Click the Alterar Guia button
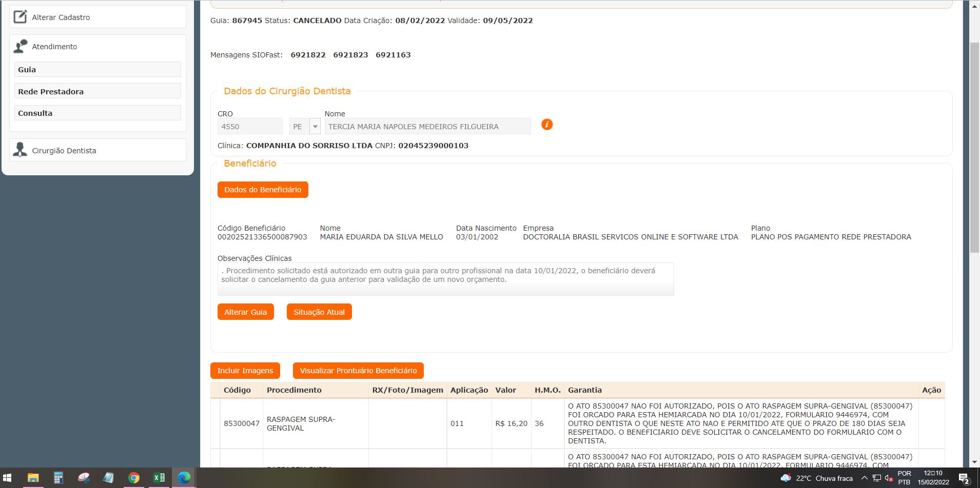 coord(245,312)
